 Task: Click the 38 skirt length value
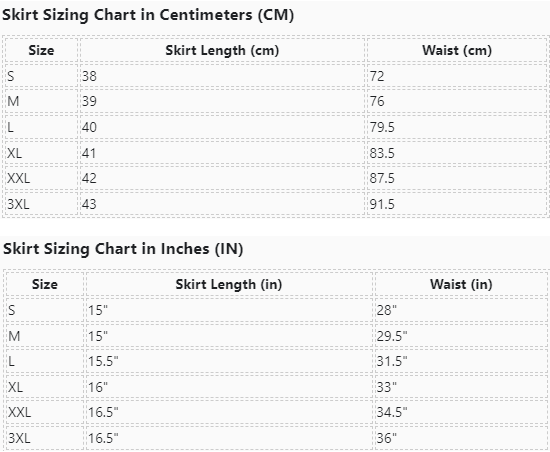(x=89, y=76)
